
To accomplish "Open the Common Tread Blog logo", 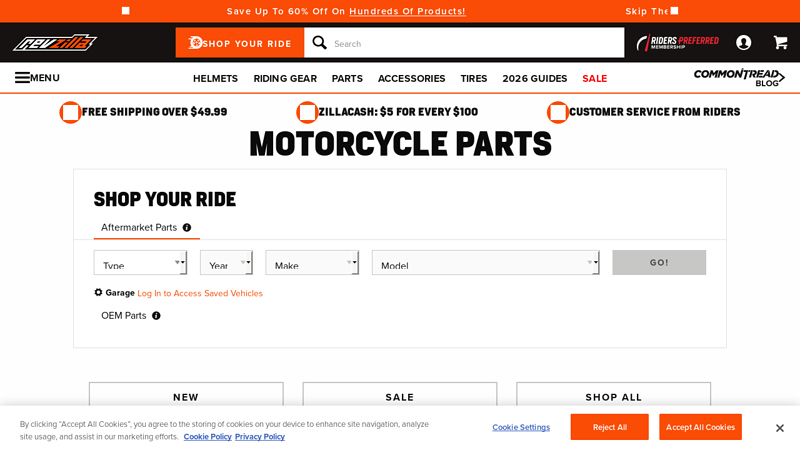I will click(739, 78).
